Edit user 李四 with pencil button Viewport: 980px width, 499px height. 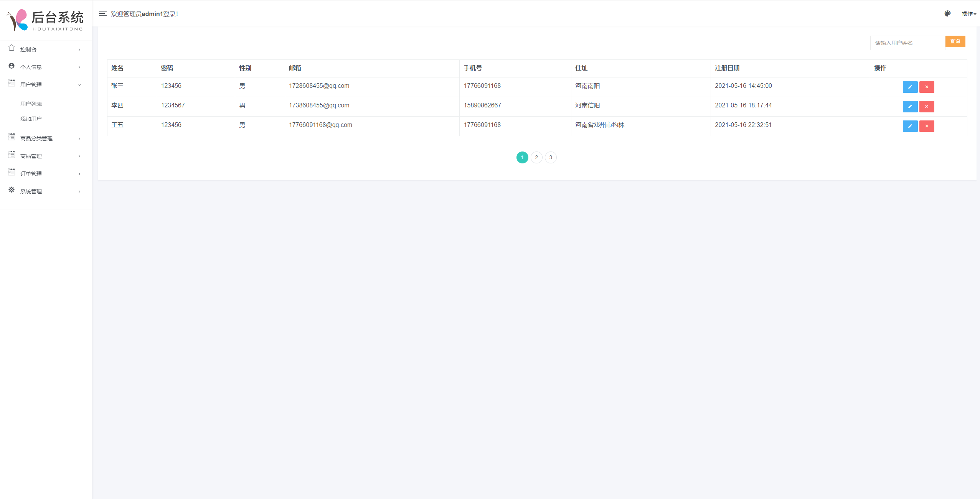click(910, 107)
